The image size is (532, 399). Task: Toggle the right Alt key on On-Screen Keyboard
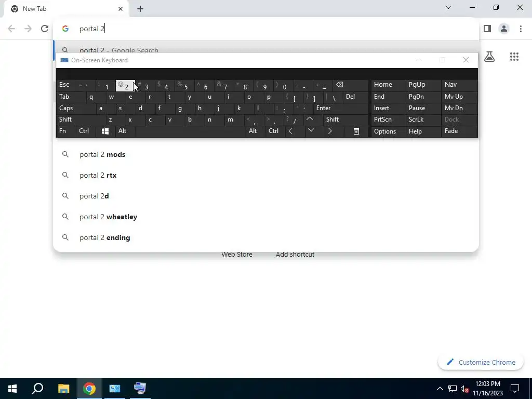256,131
